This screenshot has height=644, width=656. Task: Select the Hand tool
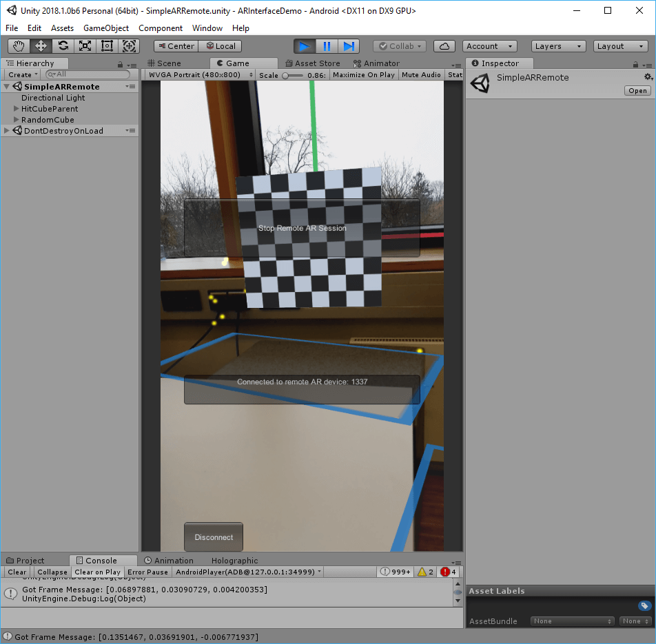click(x=19, y=46)
